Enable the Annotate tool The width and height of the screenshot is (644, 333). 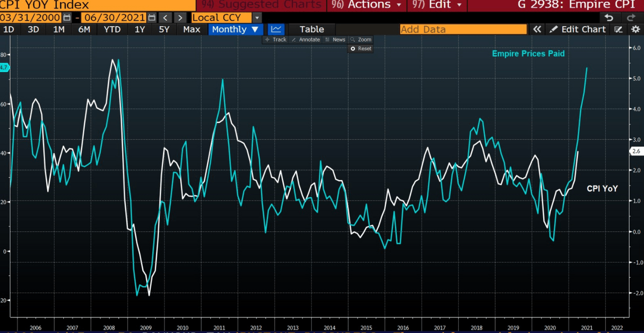[305, 40]
